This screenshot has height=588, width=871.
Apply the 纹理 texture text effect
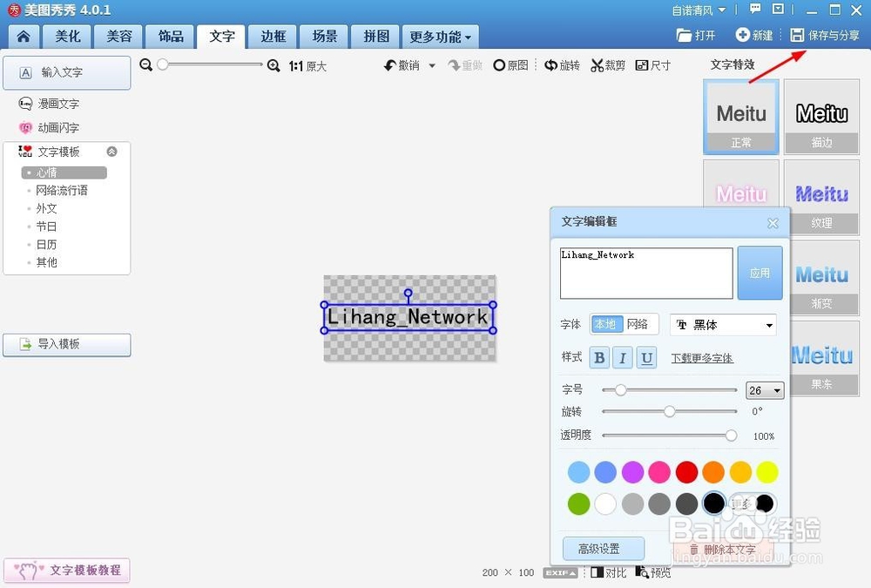[821, 197]
